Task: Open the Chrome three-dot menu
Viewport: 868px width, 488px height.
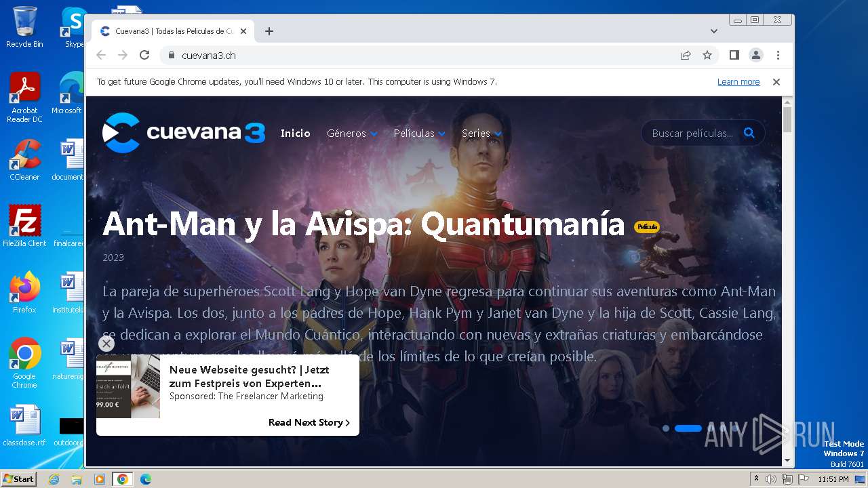Action: 778,55
